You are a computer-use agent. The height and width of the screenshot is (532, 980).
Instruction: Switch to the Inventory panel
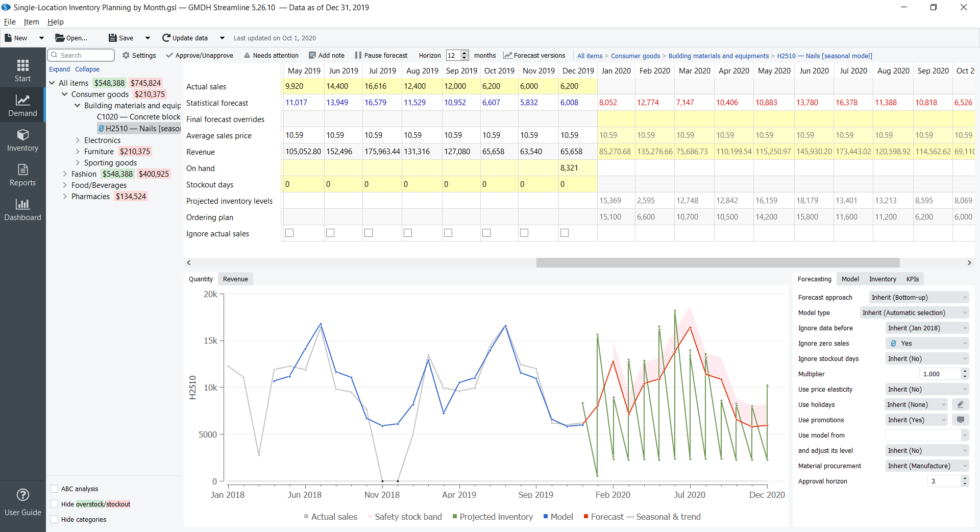point(22,140)
